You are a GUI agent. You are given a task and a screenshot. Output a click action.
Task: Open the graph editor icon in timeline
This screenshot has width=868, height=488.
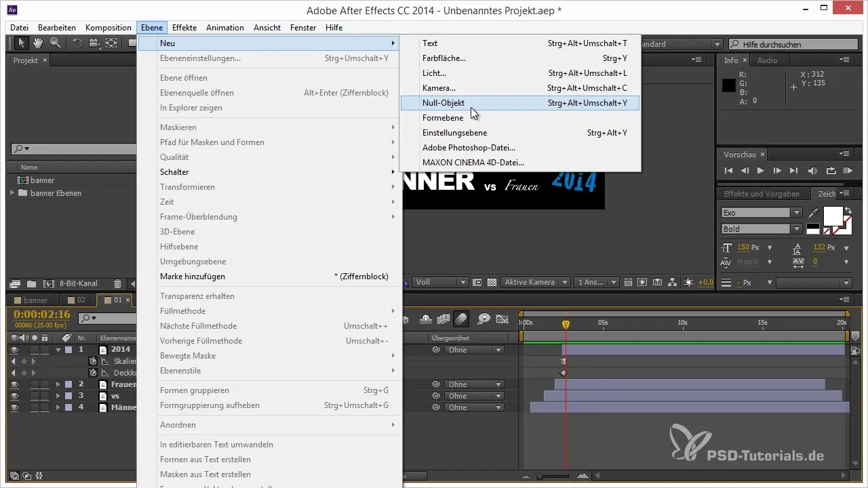coord(502,319)
